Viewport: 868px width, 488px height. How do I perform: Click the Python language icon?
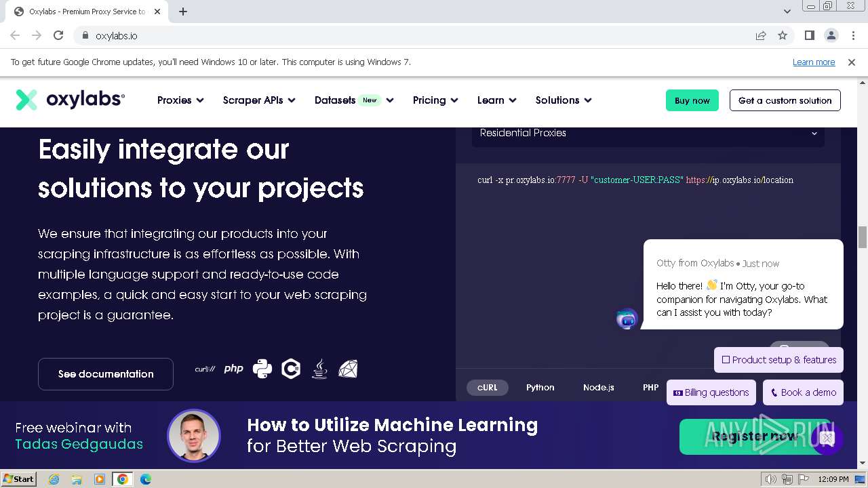pyautogui.click(x=262, y=369)
